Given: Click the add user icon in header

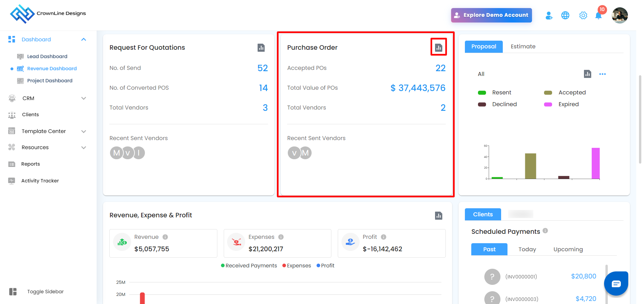Looking at the screenshot, I should pyautogui.click(x=549, y=15).
